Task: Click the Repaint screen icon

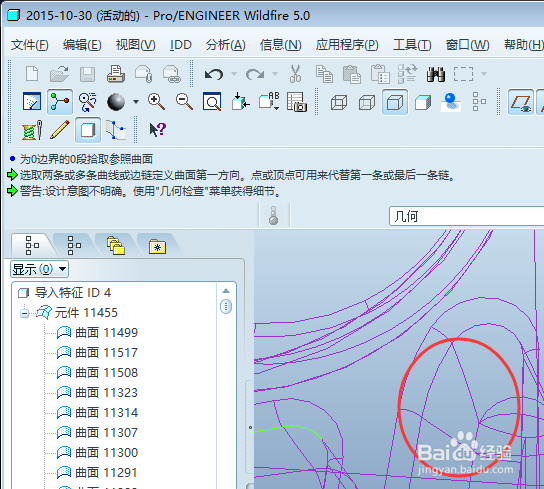Action: [x=32, y=102]
